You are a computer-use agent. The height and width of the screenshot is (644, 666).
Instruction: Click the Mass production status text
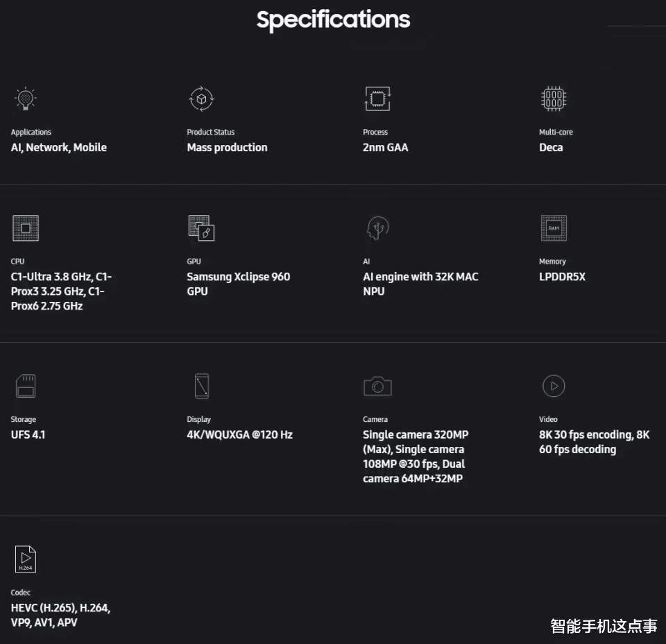point(227,147)
